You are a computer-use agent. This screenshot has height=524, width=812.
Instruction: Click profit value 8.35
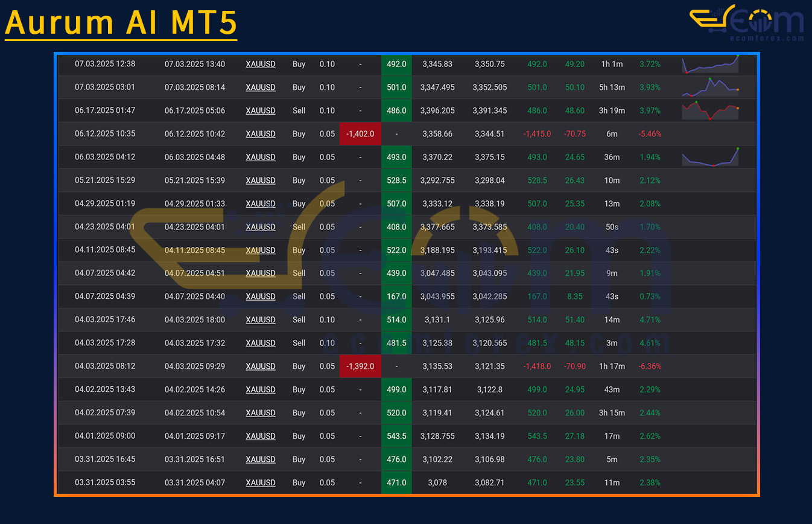(x=574, y=296)
